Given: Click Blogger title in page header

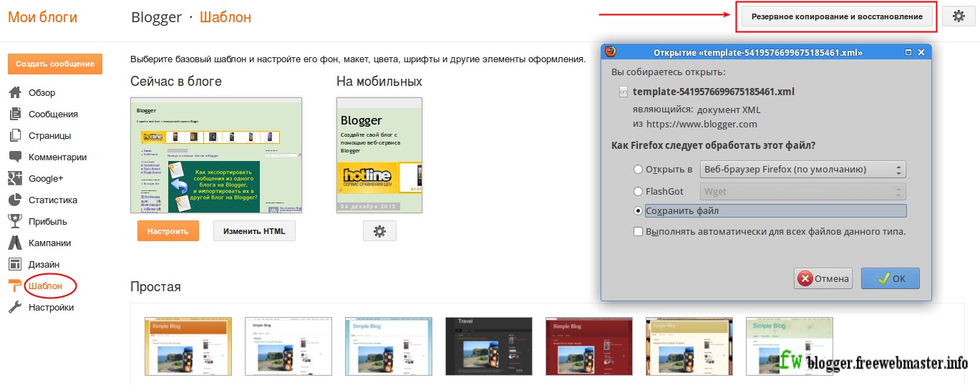Looking at the screenshot, I should [x=157, y=16].
